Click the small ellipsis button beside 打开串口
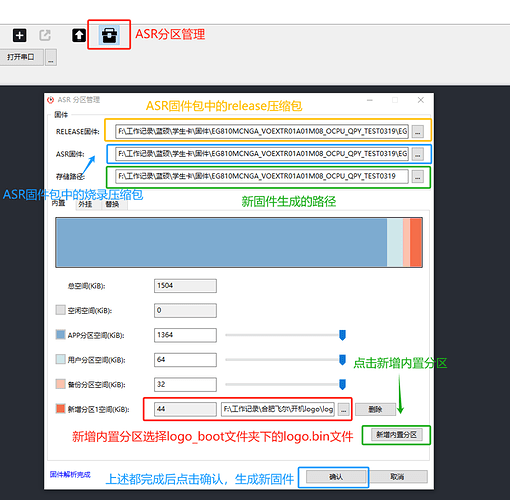 pos(51,57)
